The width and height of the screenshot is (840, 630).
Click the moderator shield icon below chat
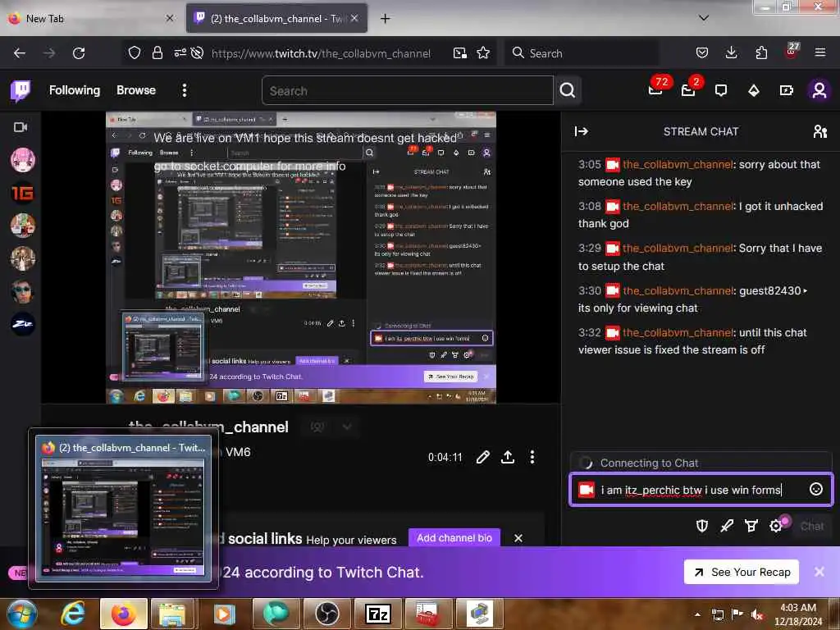point(702,526)
